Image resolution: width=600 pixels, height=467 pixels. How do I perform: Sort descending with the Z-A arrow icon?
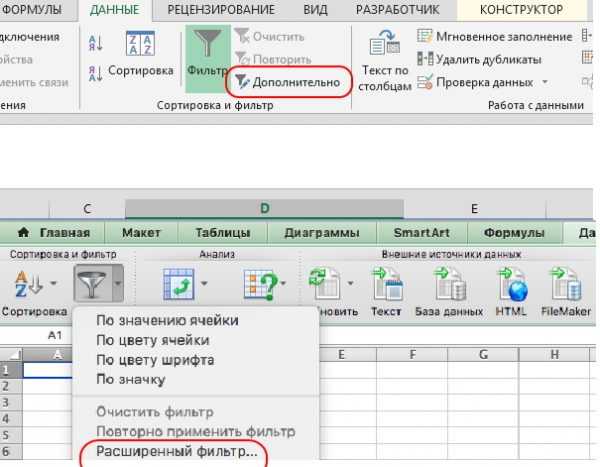click(x=96, y=71)
